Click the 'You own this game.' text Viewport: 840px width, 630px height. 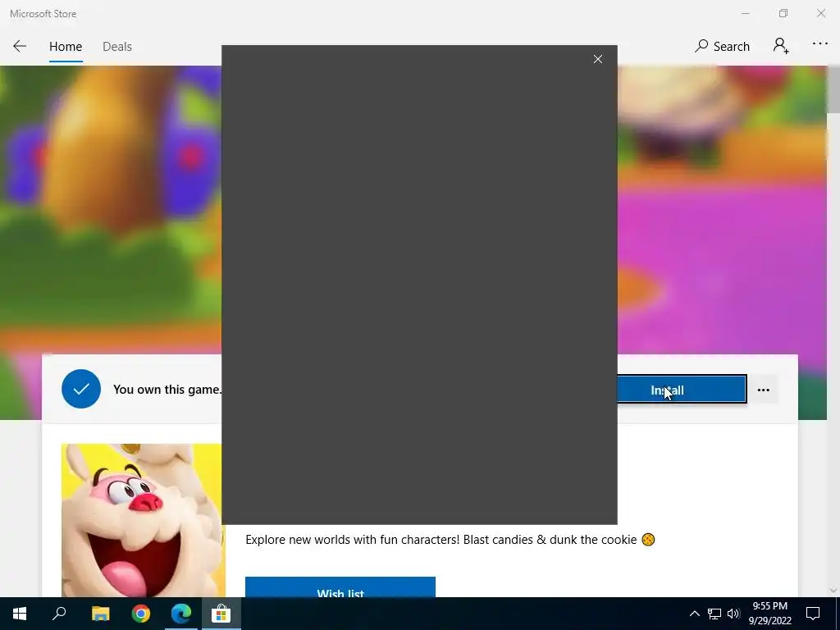point(167,390)
